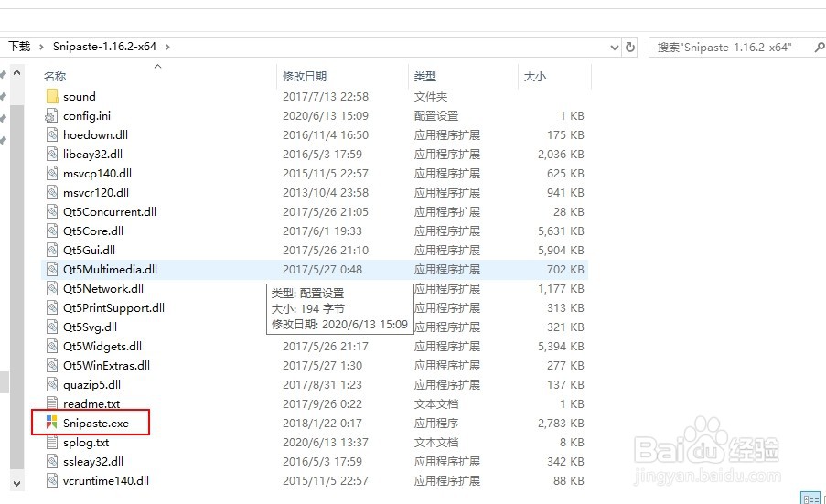Select the config.ini file name
Image resolution: width=826 pixels, height=504 pixels.
click(87, 116)
